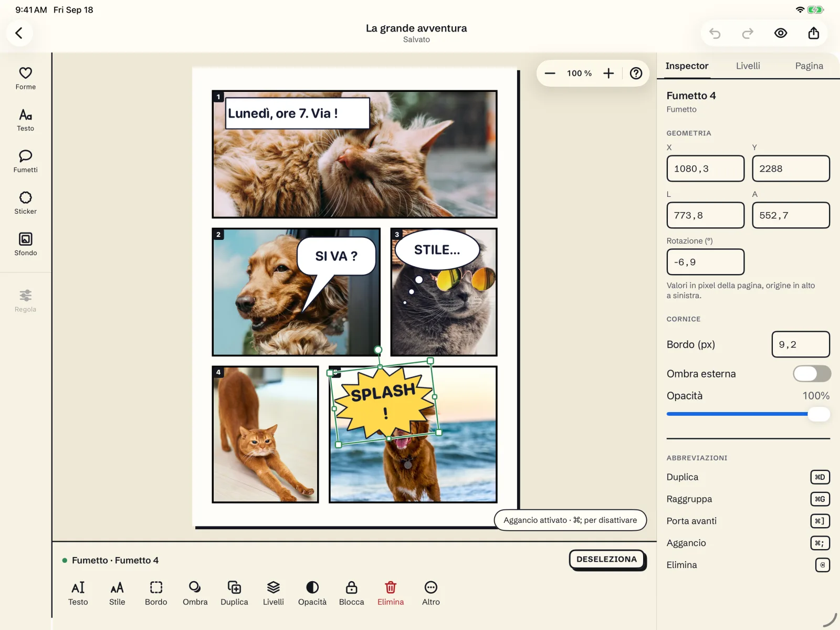Select the Testo tool in sidebar
Image resolution: width=840 pixels, height=630 pixels.
(25, 120)
